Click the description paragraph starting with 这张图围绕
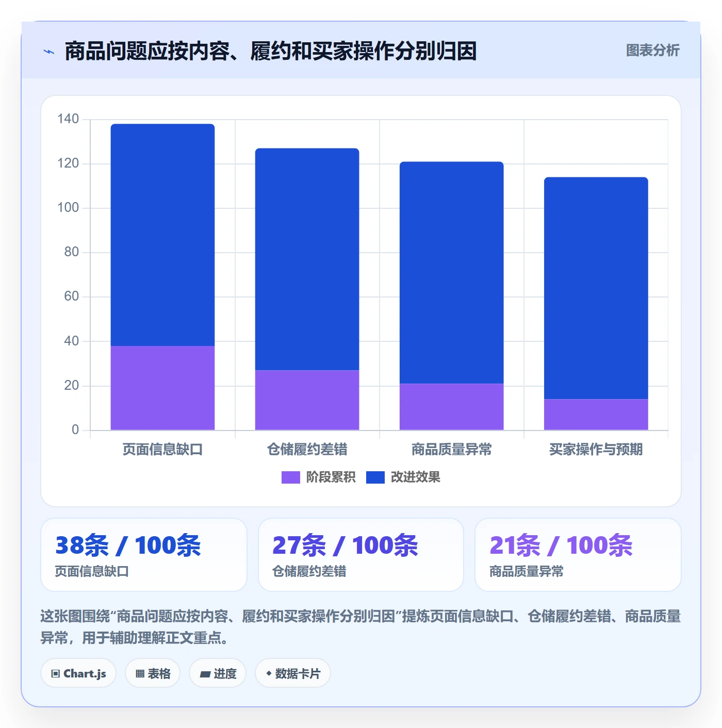 coord(361,627)
